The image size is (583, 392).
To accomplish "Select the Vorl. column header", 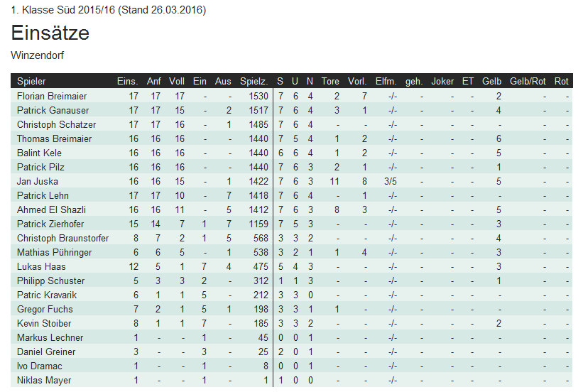I will [357, 81].
